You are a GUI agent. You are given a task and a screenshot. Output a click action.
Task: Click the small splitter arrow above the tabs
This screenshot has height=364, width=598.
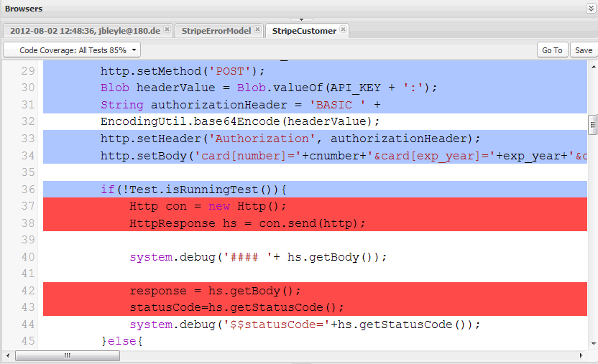click(302, 19)
